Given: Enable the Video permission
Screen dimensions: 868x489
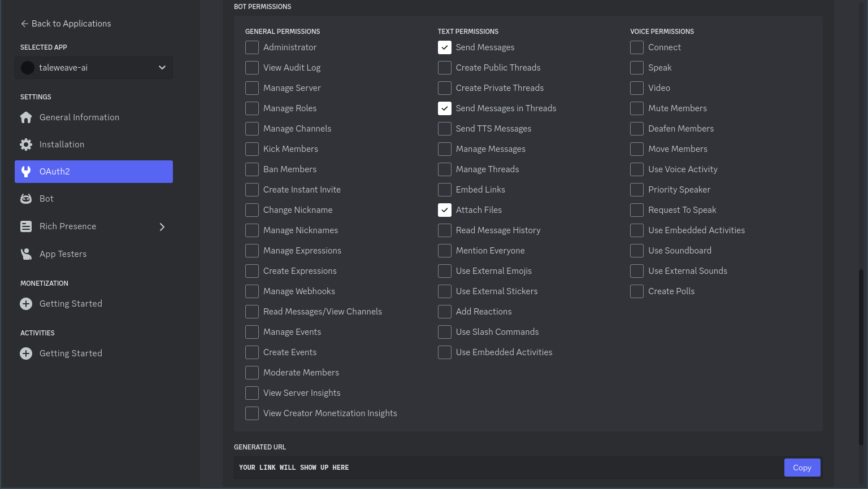Looking at the screenshot, I should (x=637, y=88).
